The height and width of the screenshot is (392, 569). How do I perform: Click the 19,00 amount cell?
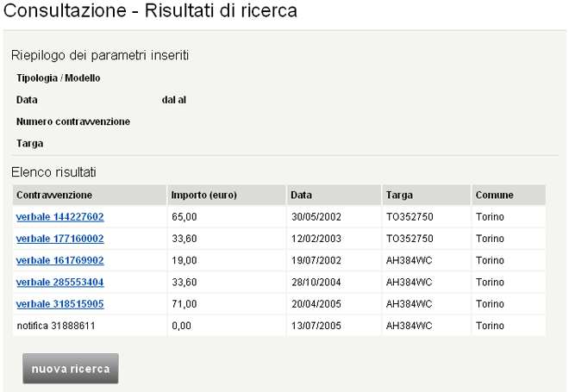184,260
